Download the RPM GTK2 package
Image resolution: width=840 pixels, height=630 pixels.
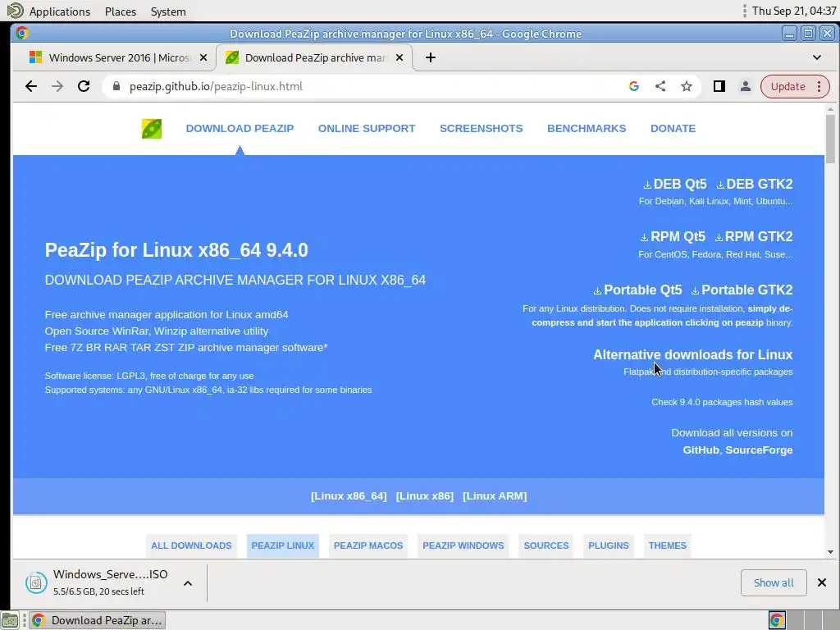(x=754, y=237)
